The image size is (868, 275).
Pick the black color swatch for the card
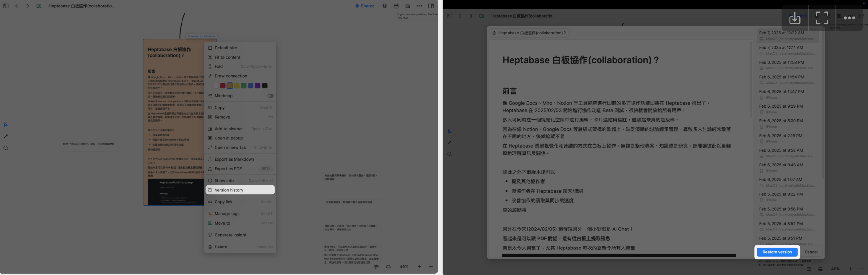[265, 86]
